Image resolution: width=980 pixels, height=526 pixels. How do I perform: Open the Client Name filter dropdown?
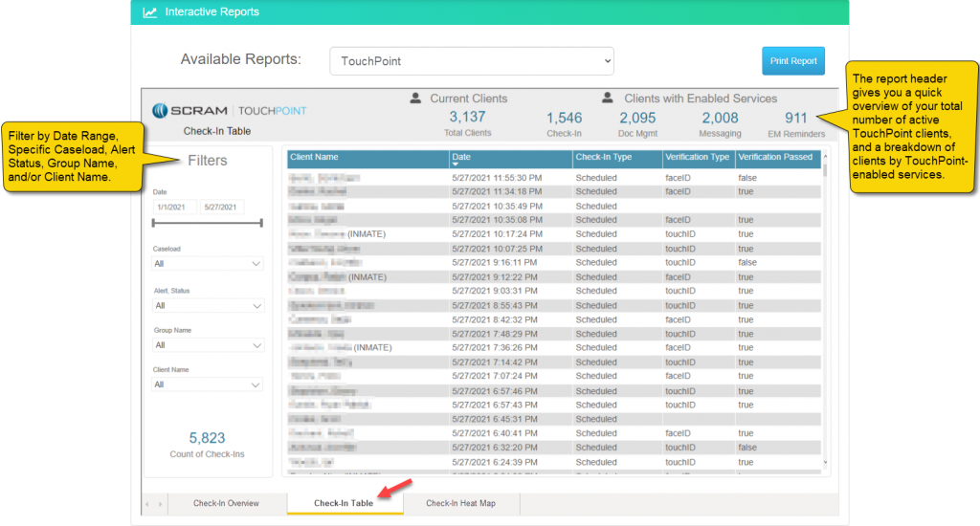[x=207, y=384]
